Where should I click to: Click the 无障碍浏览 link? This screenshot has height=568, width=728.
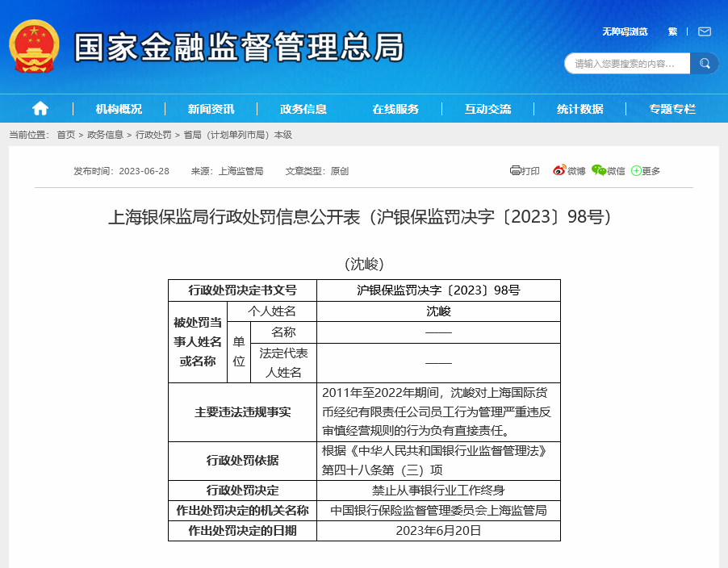coord(625,31)
